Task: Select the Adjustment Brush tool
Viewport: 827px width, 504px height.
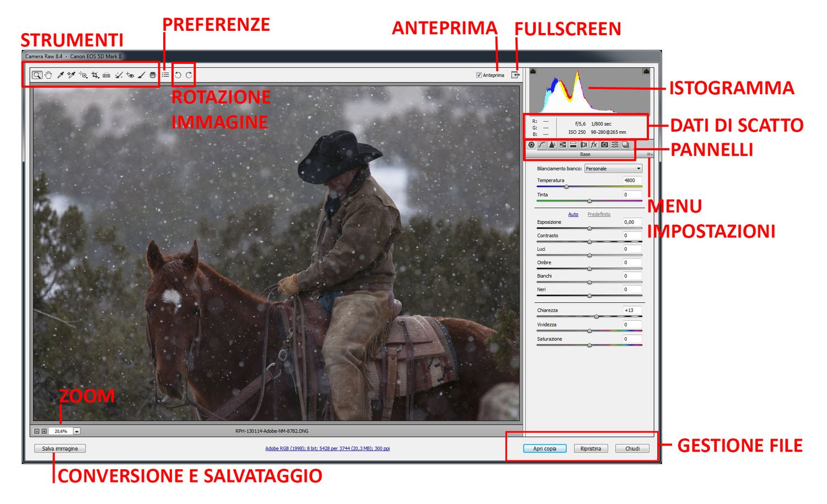Action: [x=141, y=75]
